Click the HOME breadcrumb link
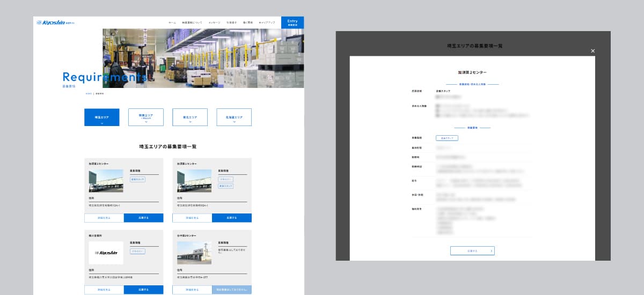 pos(89,94)
